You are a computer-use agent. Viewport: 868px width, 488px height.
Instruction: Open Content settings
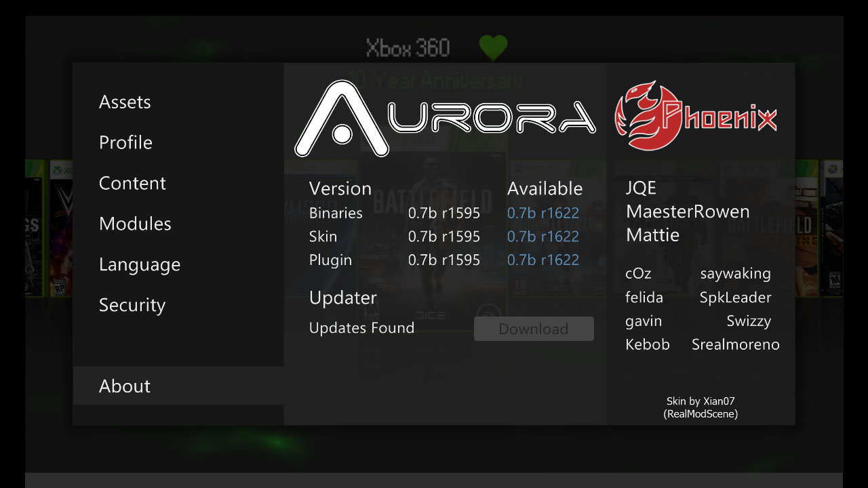click(132, 183)
